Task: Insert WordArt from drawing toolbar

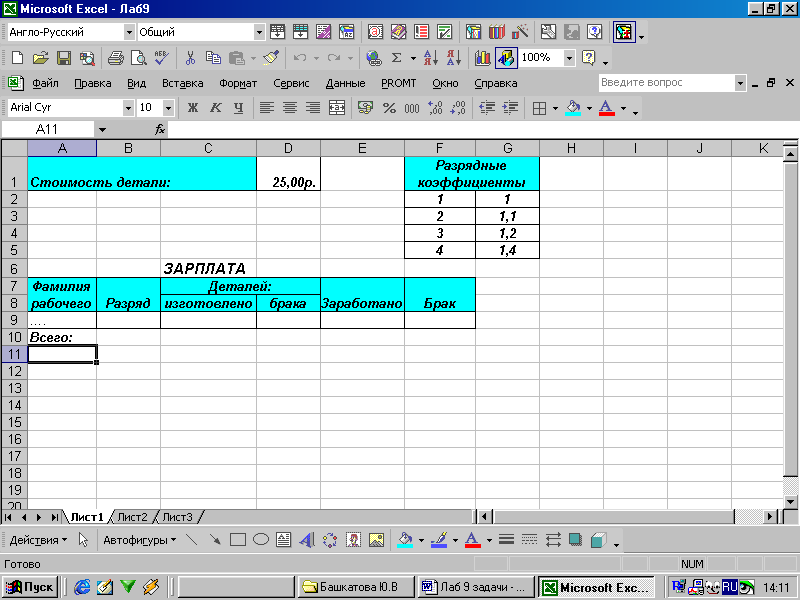Action: tap(307, 540)
